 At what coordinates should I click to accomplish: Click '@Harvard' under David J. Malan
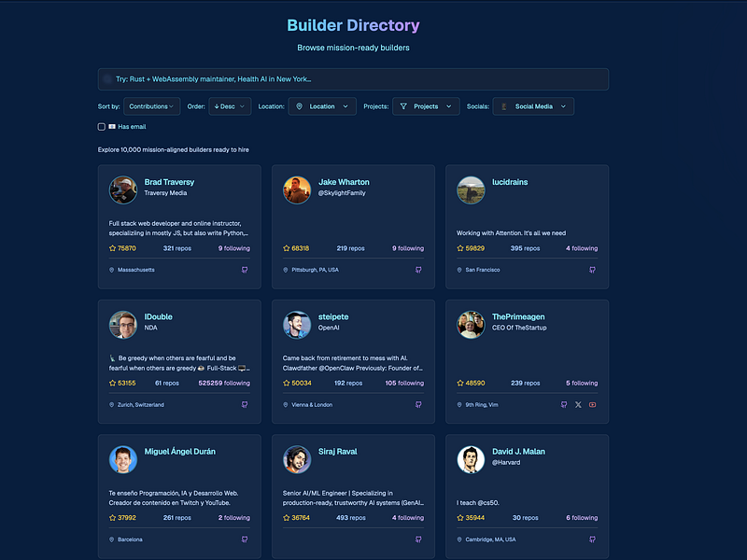506,462
